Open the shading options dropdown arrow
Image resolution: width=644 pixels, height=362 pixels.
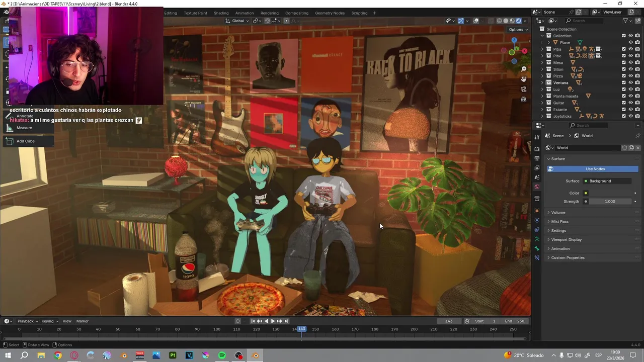pyautogui.click(x=526, y=21)
